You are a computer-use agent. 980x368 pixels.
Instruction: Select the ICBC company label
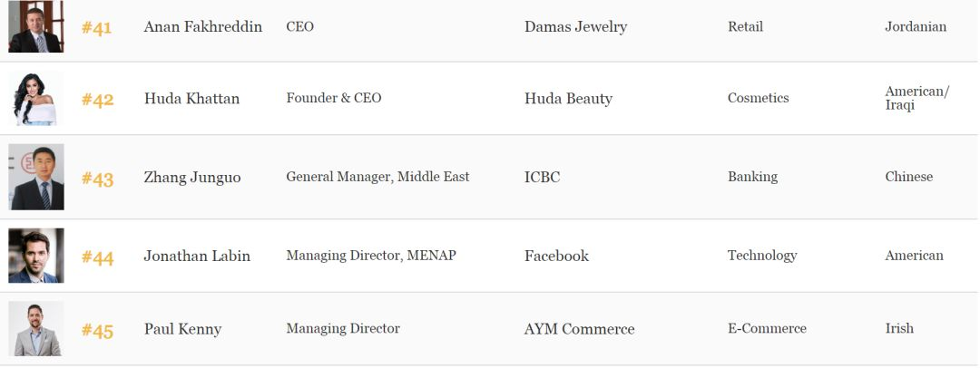pyautogui.click(x=542, y=178)
